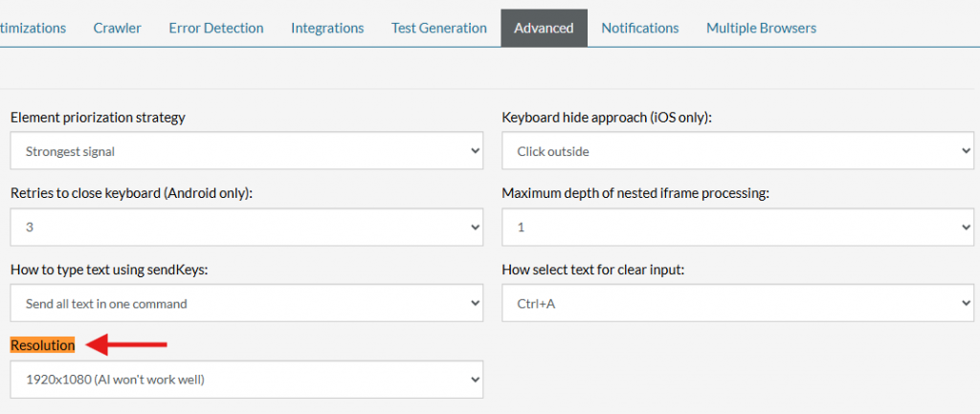Image resolution: width=980 pixels, height=414 pixels.
Task: Click the red arrow pointing to Resolution
Action: 128,344
